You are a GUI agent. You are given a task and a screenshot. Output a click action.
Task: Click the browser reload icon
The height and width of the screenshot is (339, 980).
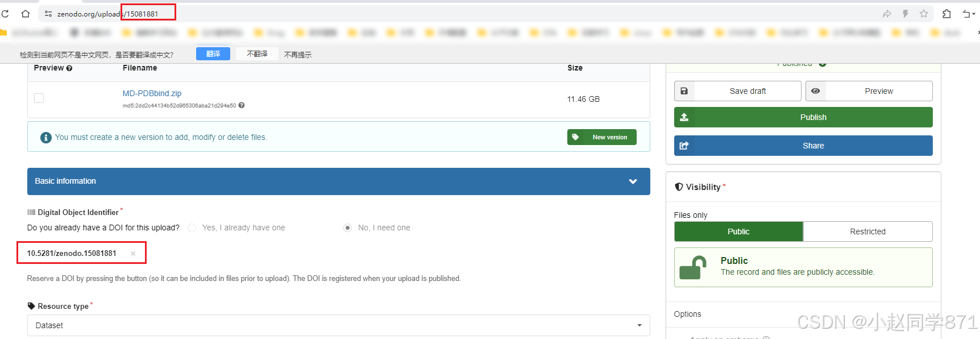point(5,14)
